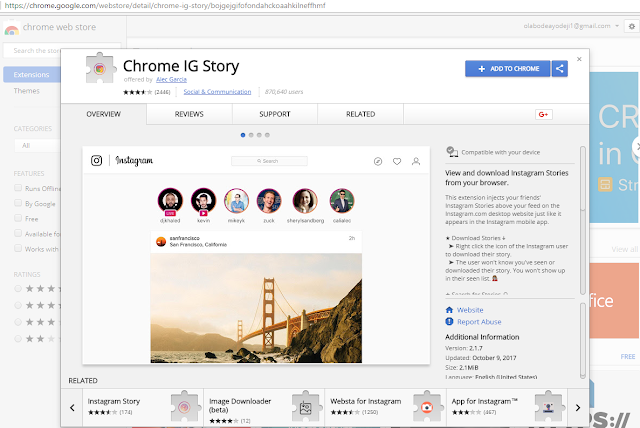The image size is (640, 428).
Task: Open the Social & Communication category link
Action: 217,92
